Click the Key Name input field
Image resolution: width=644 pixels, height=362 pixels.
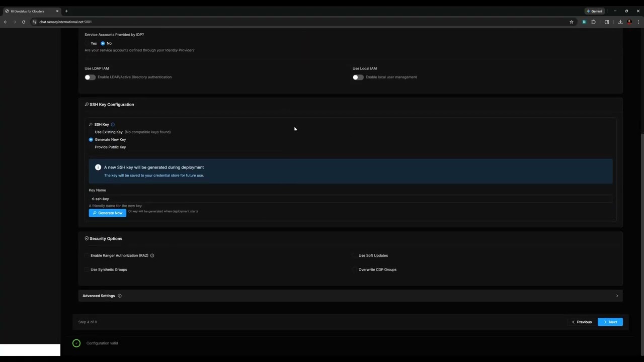tap(350, 199)
